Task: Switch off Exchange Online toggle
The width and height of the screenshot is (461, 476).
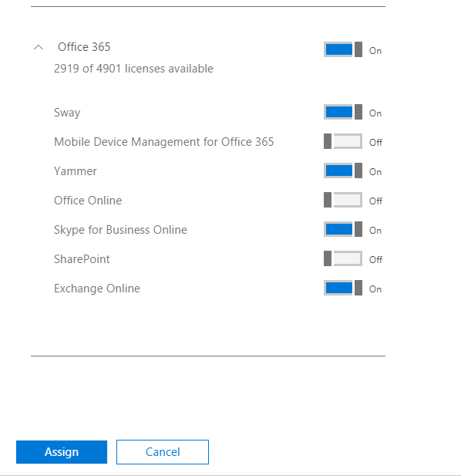Action: click(x=343, y=288)
